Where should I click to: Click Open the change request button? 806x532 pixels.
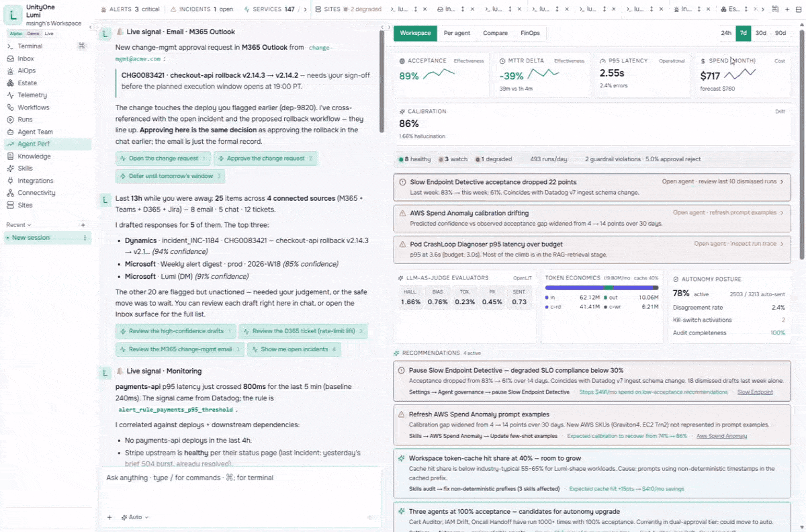pos(163,159)
